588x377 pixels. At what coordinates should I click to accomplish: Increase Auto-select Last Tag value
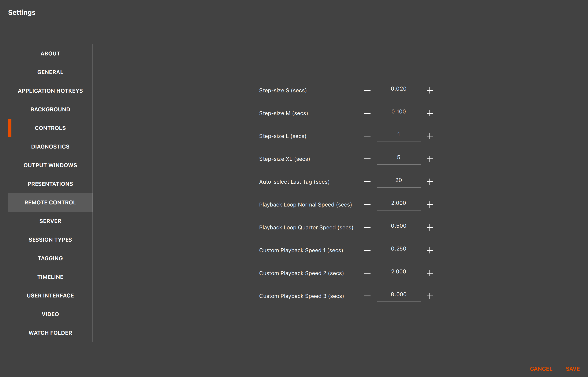(x=430, y=182)
